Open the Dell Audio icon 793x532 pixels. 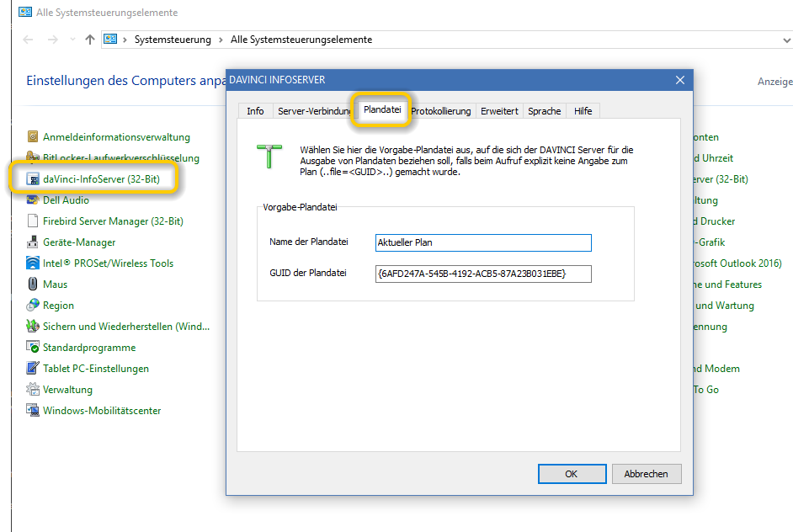coord(33,200)
